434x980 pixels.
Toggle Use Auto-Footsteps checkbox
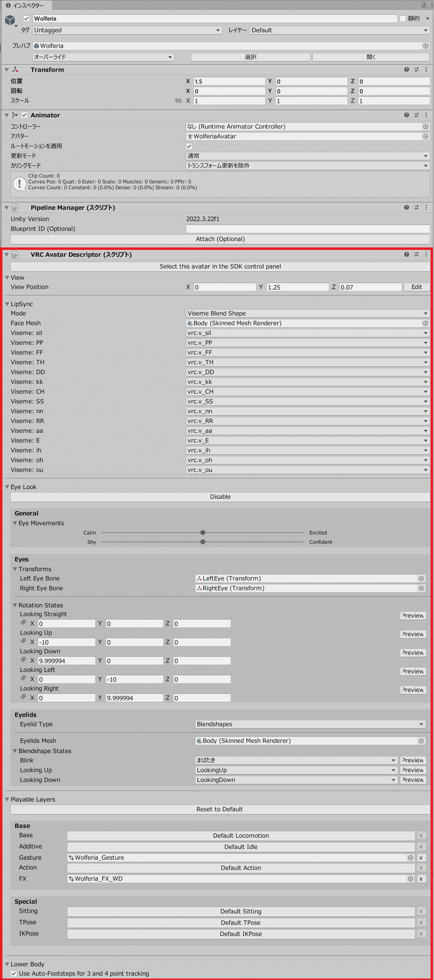[x=14, y=973]
